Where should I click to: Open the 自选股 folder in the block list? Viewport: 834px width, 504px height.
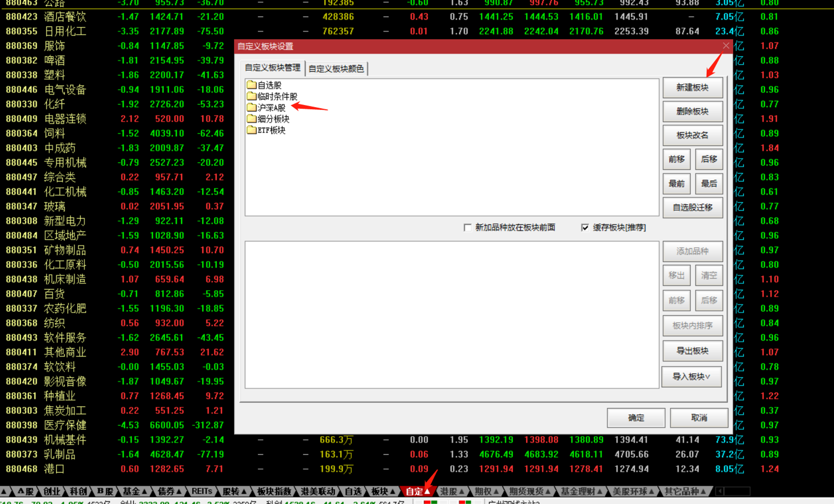[x=264, y=85]
